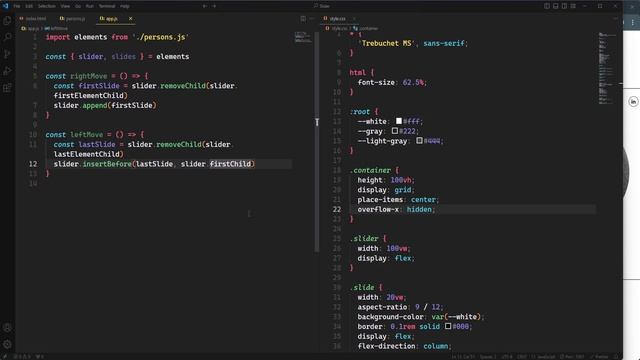The image size is (640, 360).
Task: Click './persons.js' import path string
Action: (160, 37)
